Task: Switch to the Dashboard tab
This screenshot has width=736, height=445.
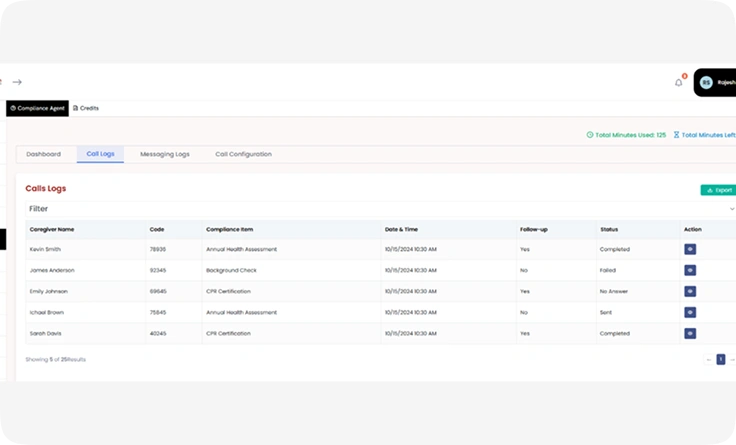Action: coord(44,154)
